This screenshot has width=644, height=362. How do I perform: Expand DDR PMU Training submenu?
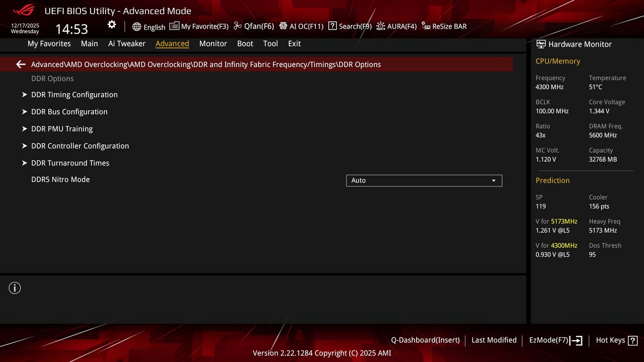click(61, 129)
